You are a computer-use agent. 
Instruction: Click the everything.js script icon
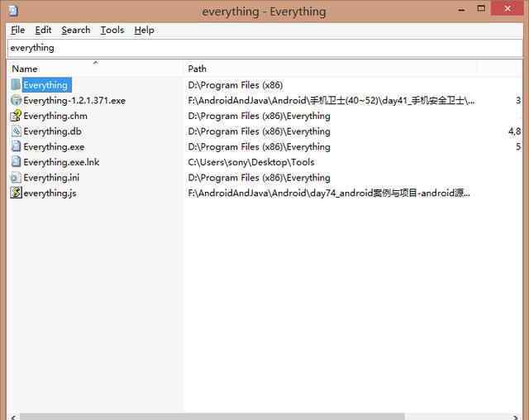pos(16,193)
